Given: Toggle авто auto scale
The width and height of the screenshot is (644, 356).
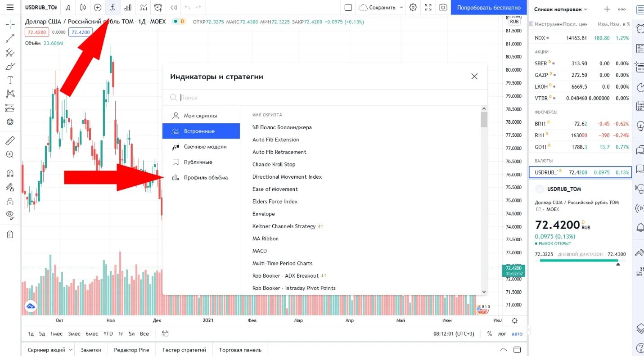Looking at the screenshot, I should click(x=517, y=333).
